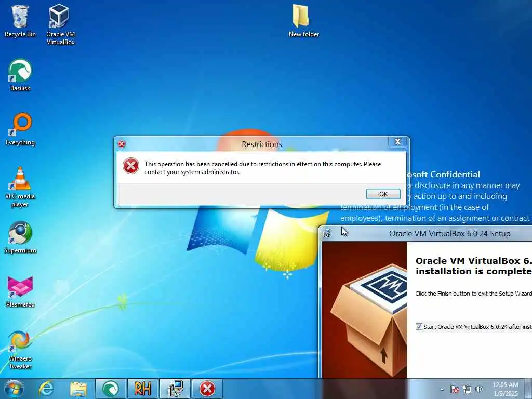Click the VirtualBox Setup window title bar icon
The height and width of the screenshot is (399, 532).
click(327, 233)
